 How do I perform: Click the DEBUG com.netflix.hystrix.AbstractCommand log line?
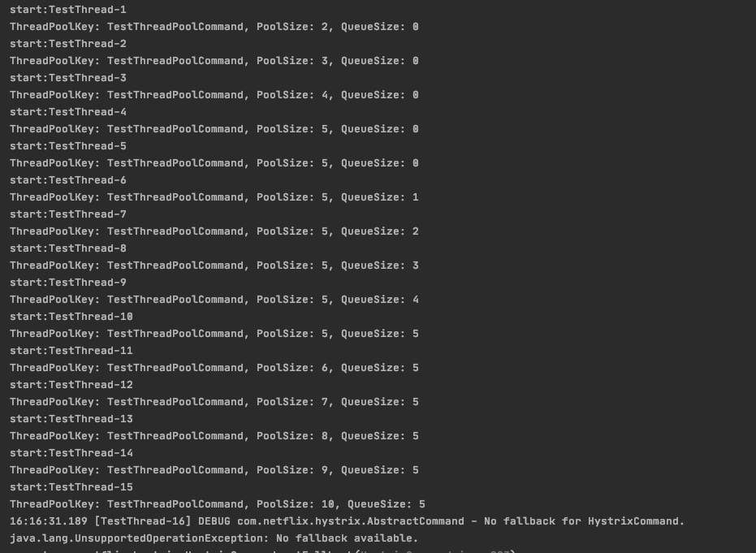pyautogui.click(x=347, y=521)
